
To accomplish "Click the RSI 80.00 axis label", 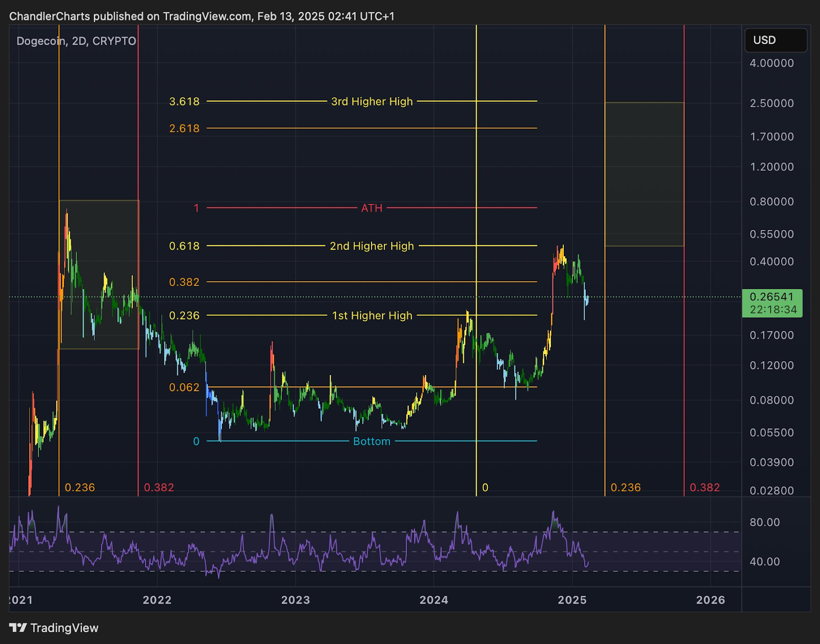I will (765, 522).
